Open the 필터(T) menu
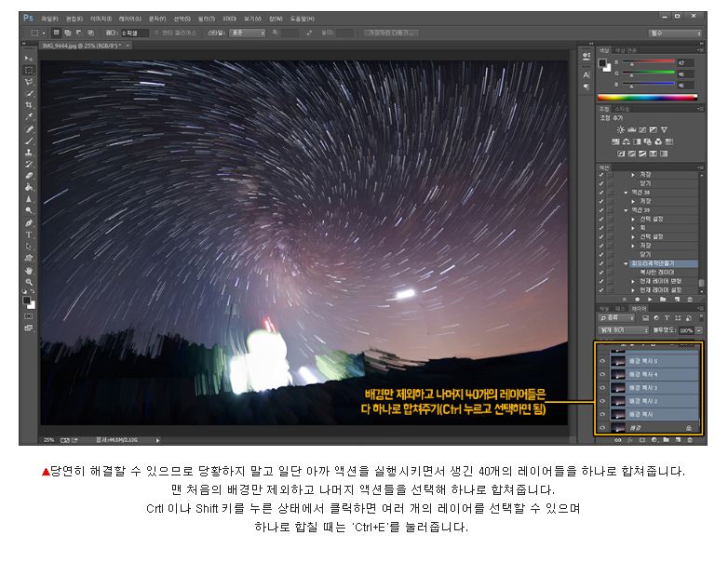The width and height of the screenshot is (728, 562). (206, 19)
